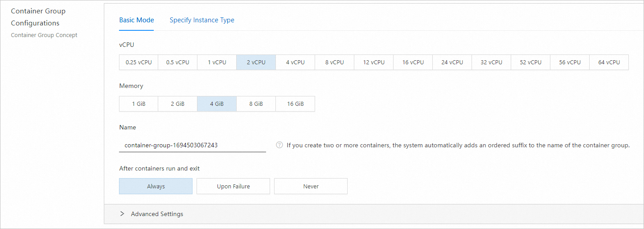Image resolution: width=644 pixels, height=229 pixels.
Task: Choose 1 vCPU option
Action: [217, 62]
